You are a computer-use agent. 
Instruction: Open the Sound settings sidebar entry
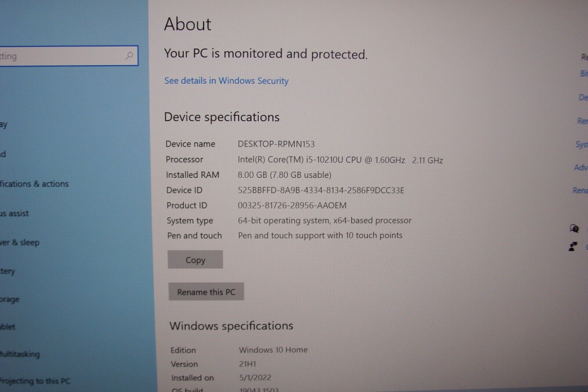pos(3,154)
